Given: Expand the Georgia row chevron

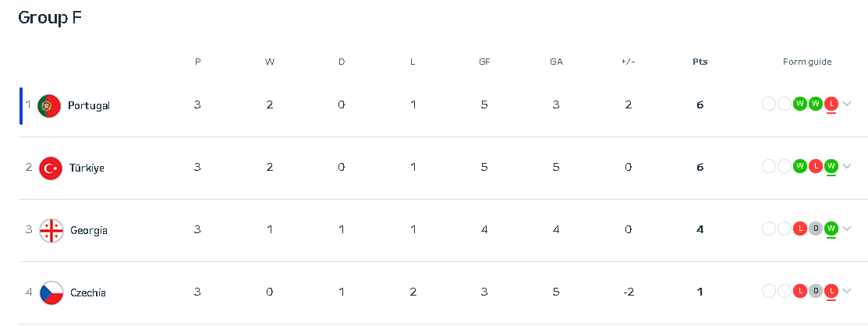Looking at the screenshot, I should pos(847,228).
